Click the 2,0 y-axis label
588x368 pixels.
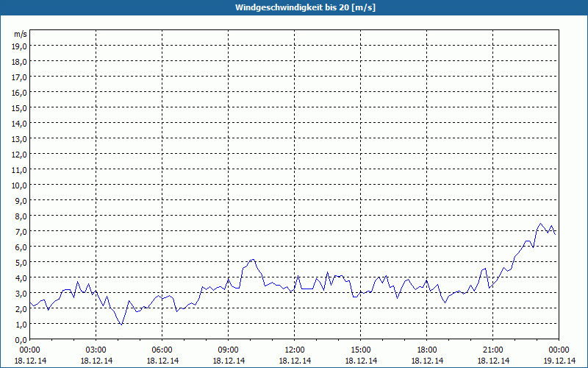coord(21,309)
